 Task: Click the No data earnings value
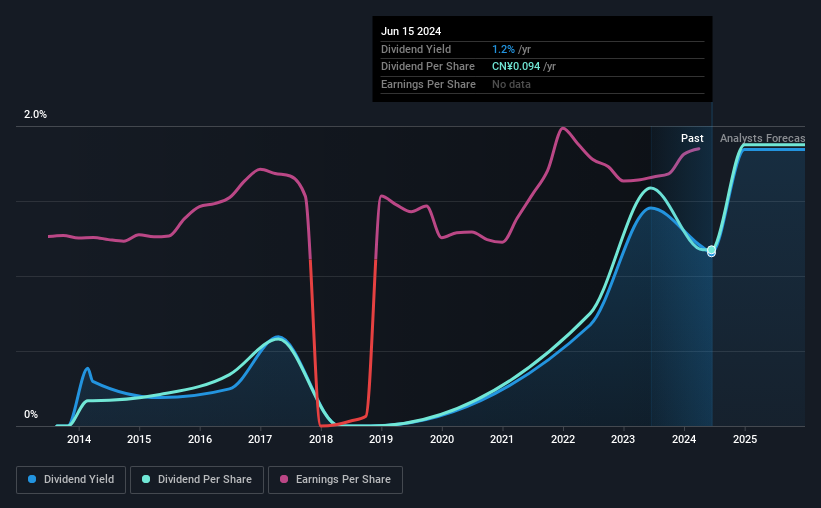[x=511, y=84]
